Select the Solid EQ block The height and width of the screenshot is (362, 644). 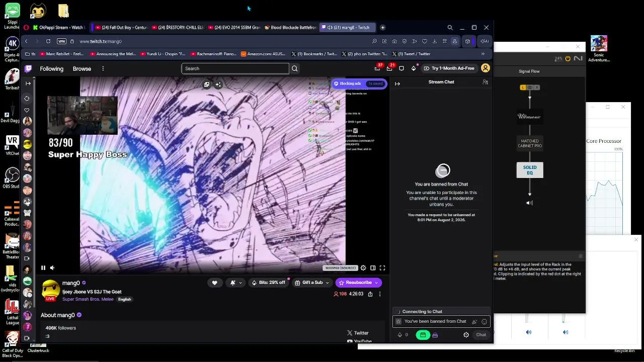click(x=530, y=170)
